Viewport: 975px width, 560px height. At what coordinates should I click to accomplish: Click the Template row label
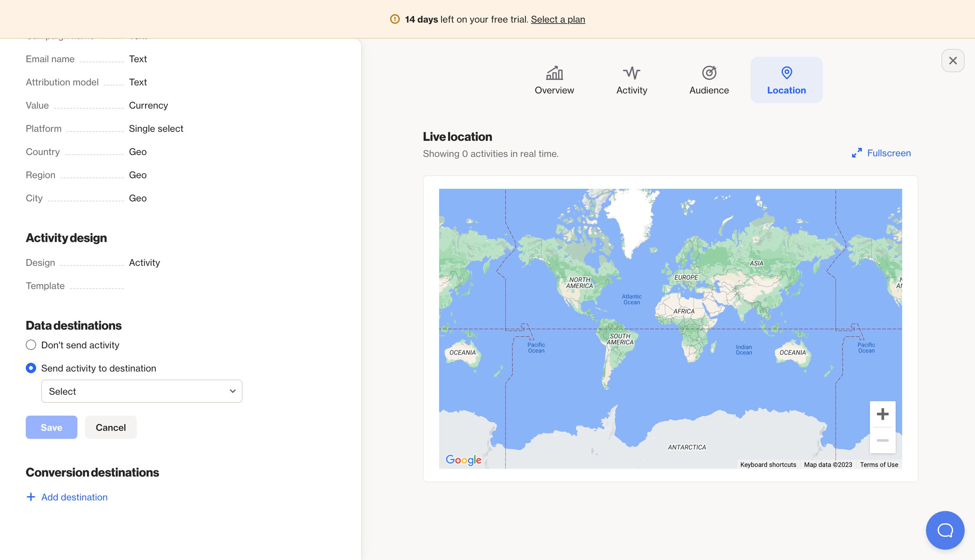(45, 285)
